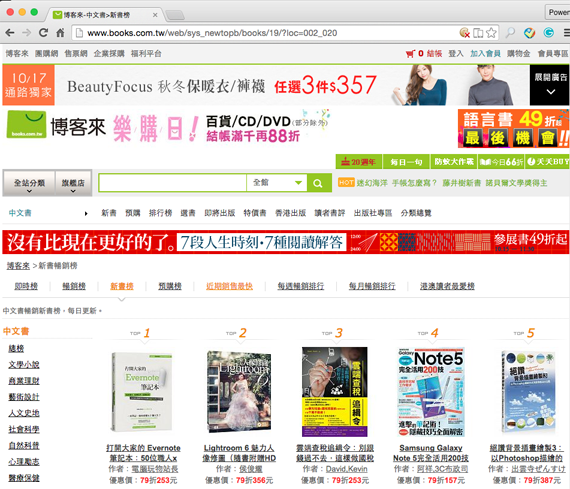Click the shopping cart icon
This screenshot has height=489, width=570.
410,54
